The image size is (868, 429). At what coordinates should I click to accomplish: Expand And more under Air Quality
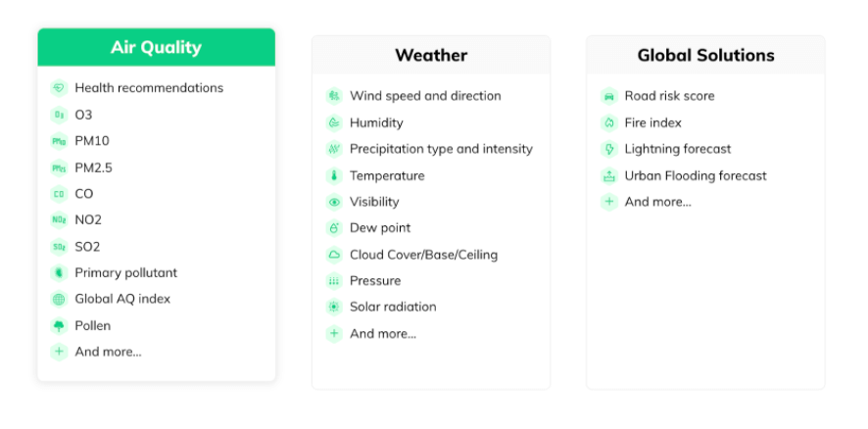pyautogui.click(x=96, y=352)
